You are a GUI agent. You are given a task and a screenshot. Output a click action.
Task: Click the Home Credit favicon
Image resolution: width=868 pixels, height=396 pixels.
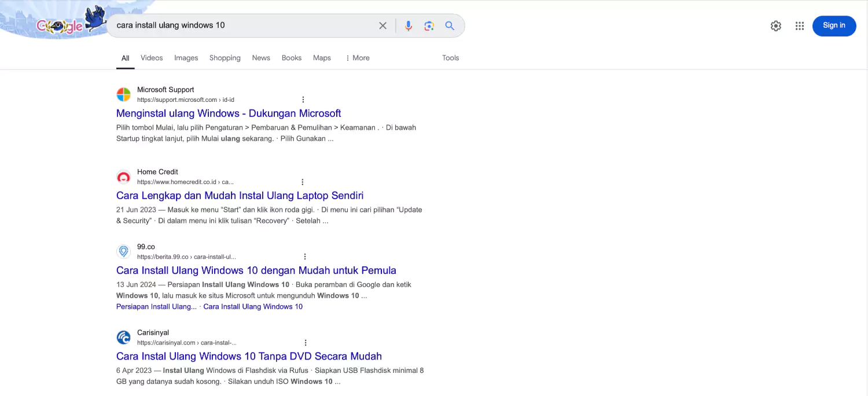pyautogui.click(x=123, y=177)
